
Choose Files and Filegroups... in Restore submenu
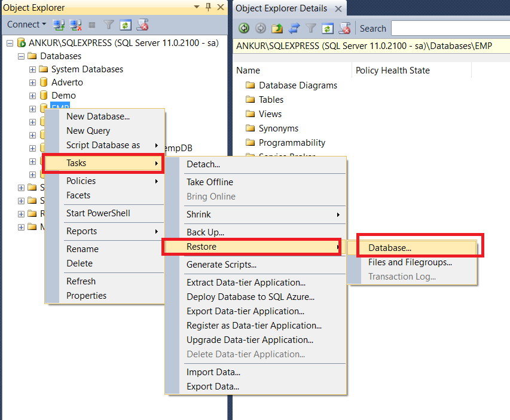pyautogui.click(x=412, y=262)
